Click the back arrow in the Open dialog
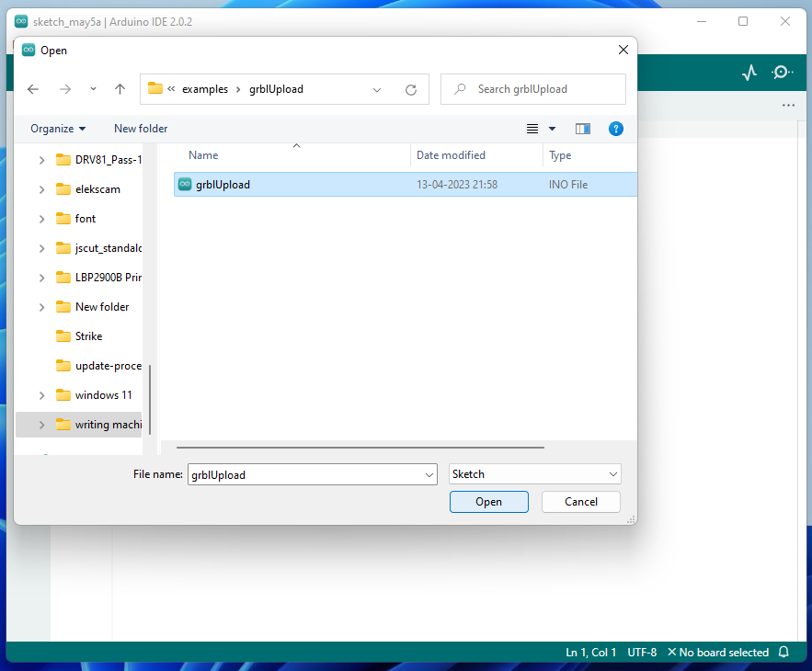Viewport: 812px width, 671px height. (x=33, y=89)
